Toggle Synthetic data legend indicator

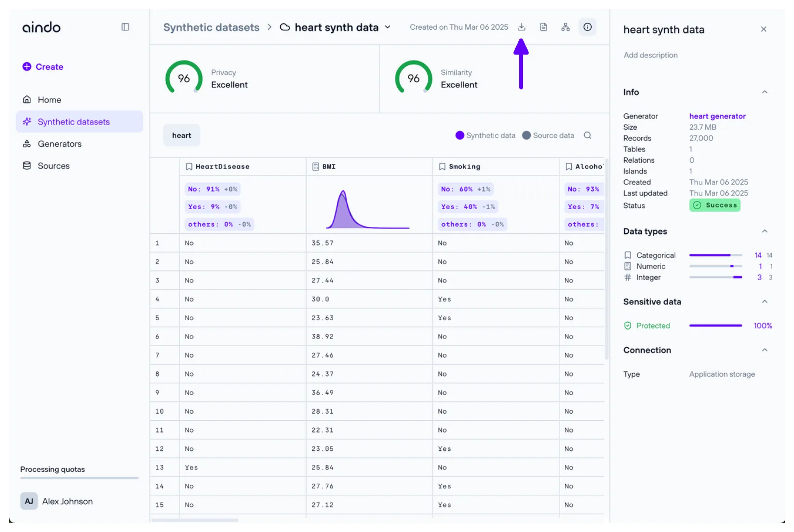[x=460, y=135]
